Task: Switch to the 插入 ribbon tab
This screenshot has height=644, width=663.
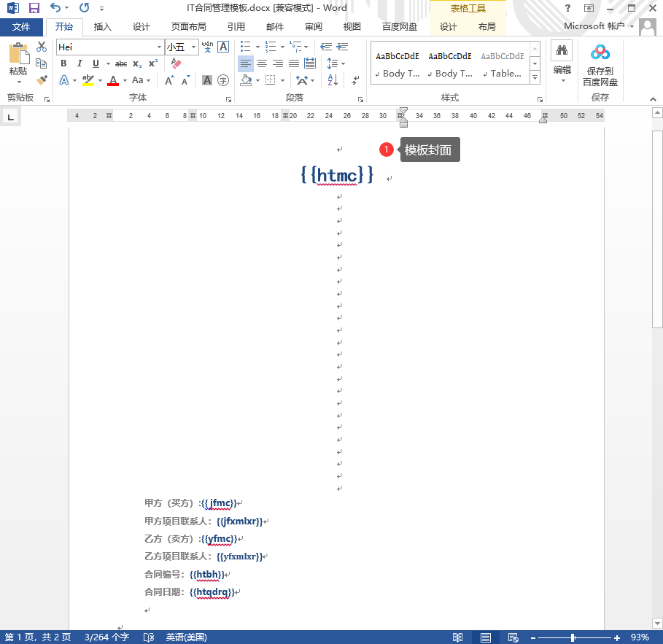Action: coord(103,27)
